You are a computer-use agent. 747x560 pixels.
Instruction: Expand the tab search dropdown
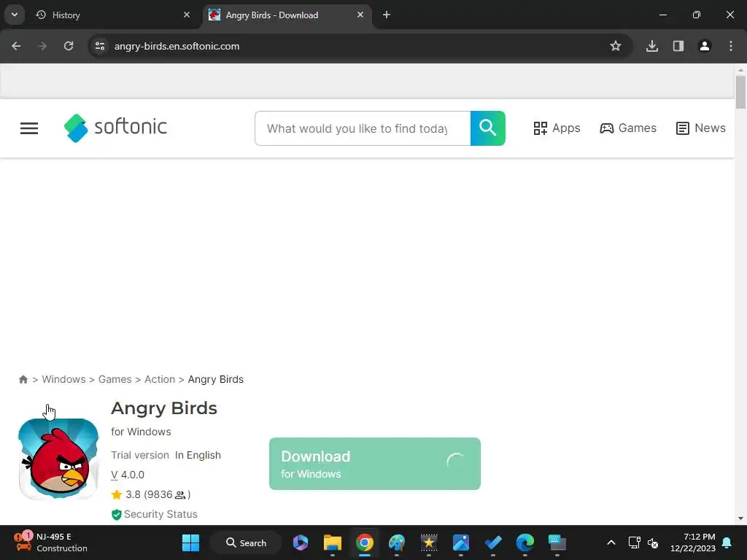click(15, 15)
